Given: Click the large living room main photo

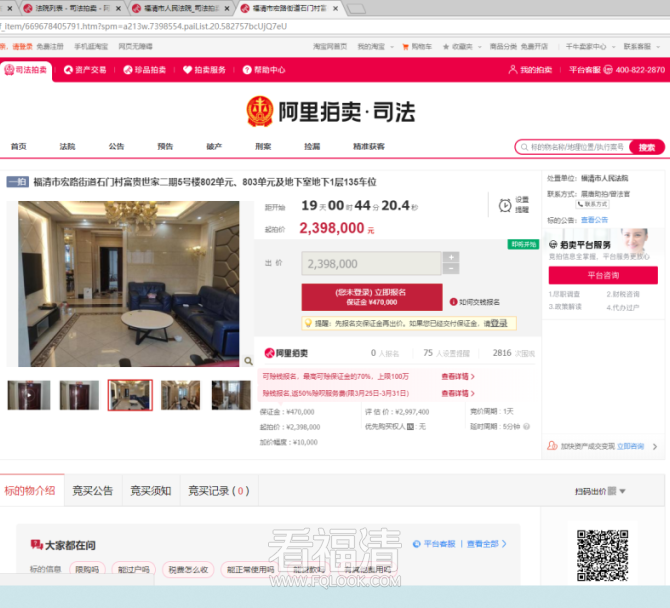Looking at the screenshot, I should coord(129,284).
